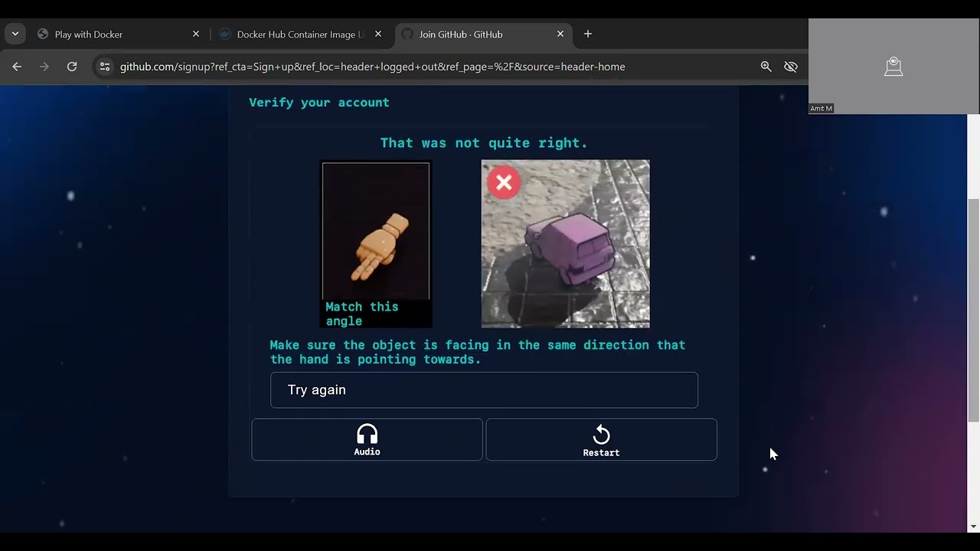The height and width of the screenshot is (551, 980).
Task: Click the page vertical scrollbar thumb
Action: [x=973, y=310]
